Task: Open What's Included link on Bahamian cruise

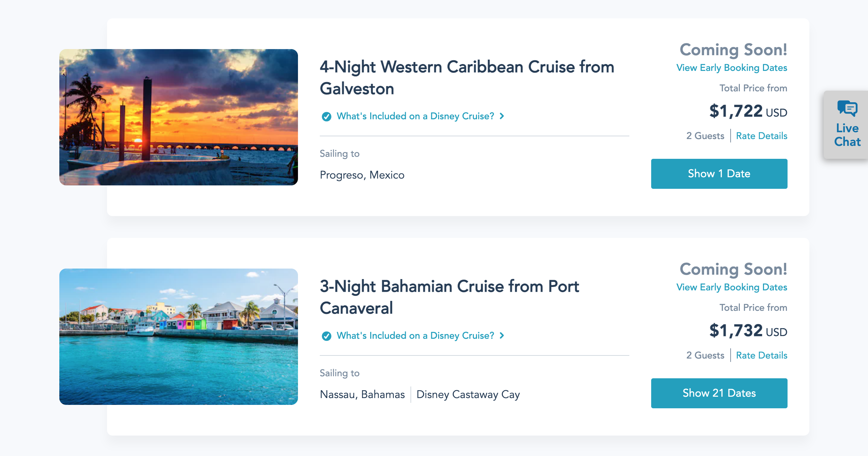Action: click(x=415, y=336)
